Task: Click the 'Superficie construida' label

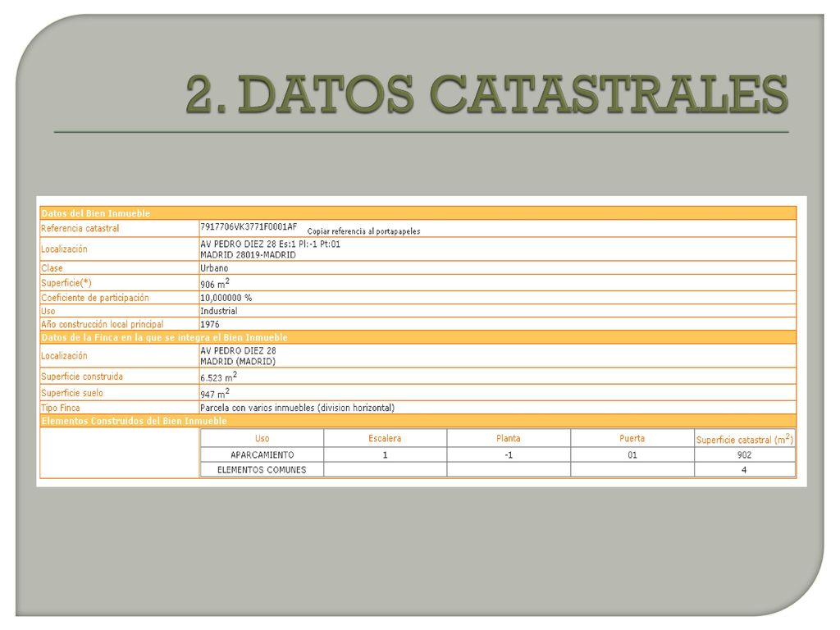Action: pyautogui.click(x=82, y=377)
